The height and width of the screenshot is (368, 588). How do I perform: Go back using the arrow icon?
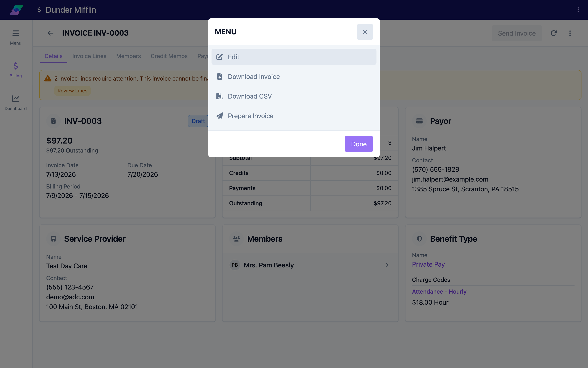[x=50, y=33]
